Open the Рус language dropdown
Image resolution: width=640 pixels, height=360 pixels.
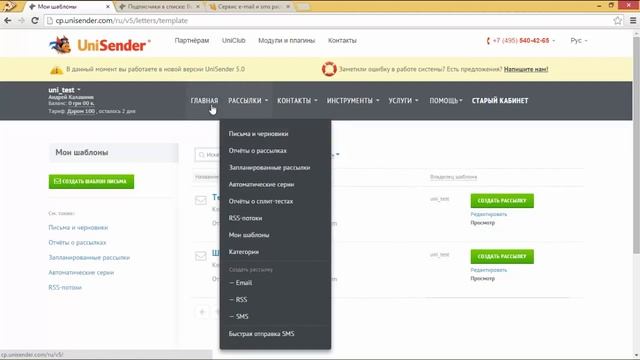click(x=579, y=40)
